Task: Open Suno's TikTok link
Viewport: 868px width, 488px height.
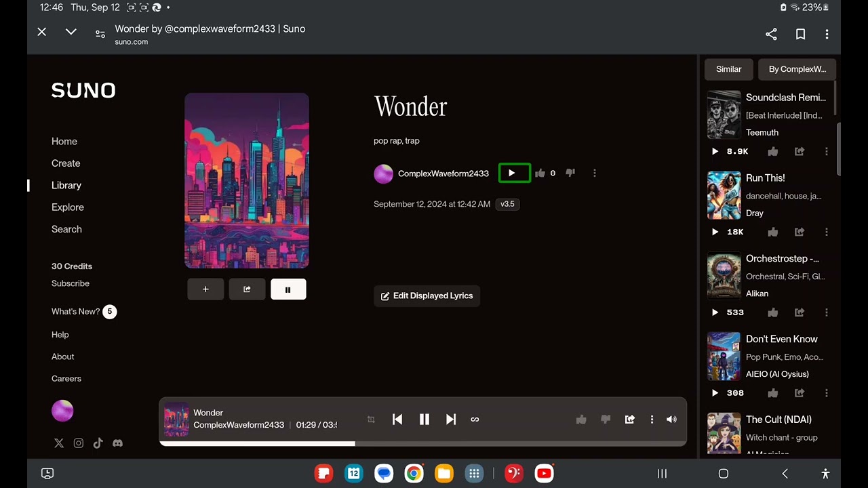Action: coord(98,443)
